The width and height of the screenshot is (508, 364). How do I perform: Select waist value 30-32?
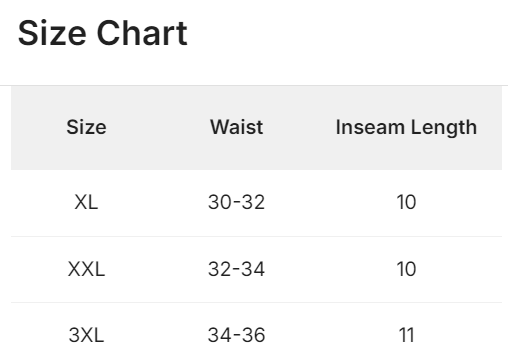coord(237,202)
